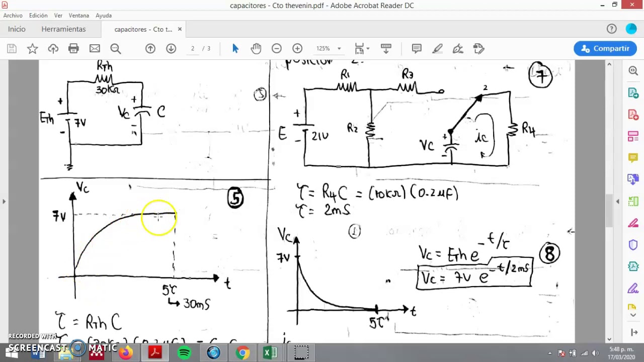Go to the next page arrow

coord(171,48)
